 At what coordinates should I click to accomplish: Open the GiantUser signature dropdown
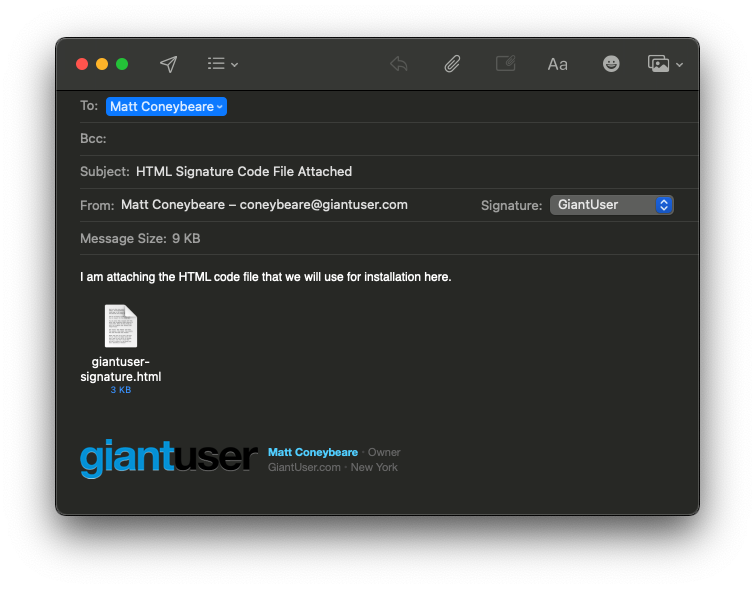click(611, 205)
